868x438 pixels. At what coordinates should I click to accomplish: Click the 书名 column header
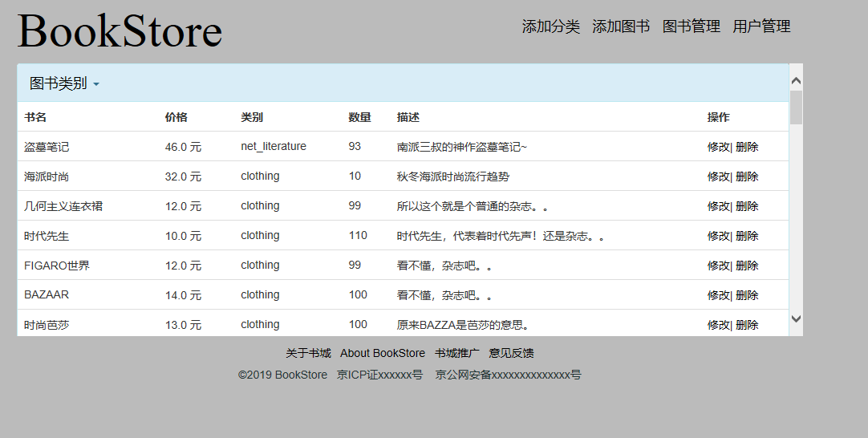click(x=35, y=117)
